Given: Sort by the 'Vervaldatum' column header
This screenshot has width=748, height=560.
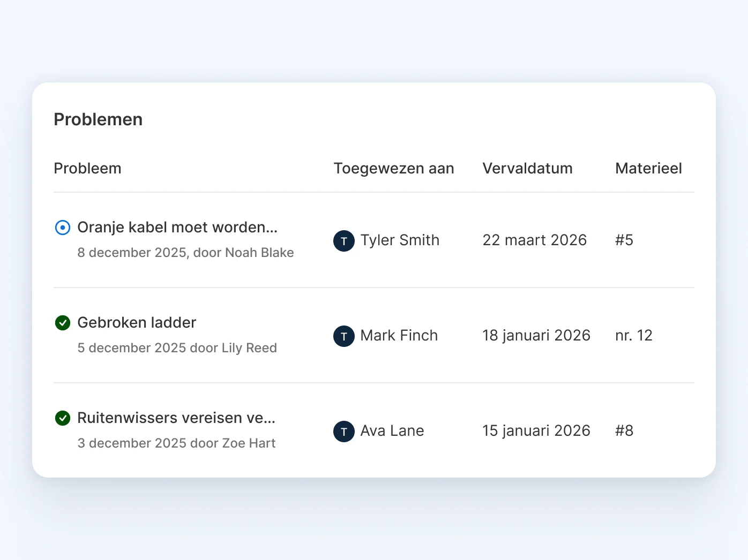Looking at the screenshot, I should (x=527, y=168).
